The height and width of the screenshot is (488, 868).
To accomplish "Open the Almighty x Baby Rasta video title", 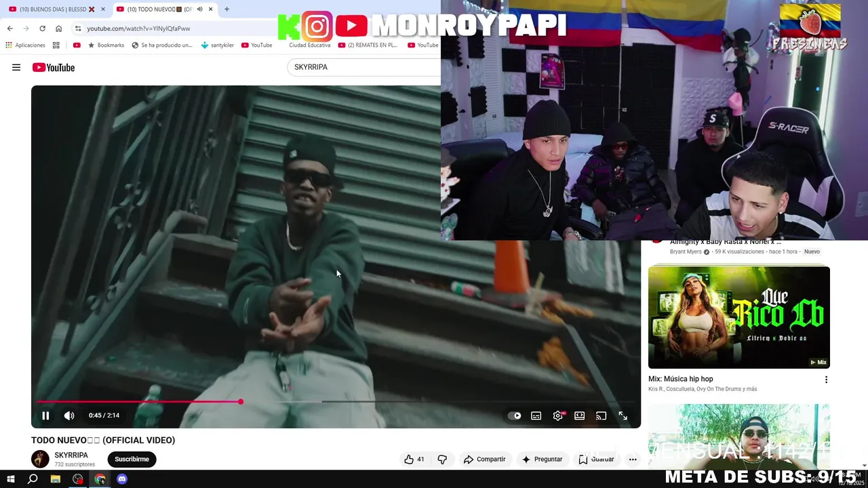I will tap(726, 242).
